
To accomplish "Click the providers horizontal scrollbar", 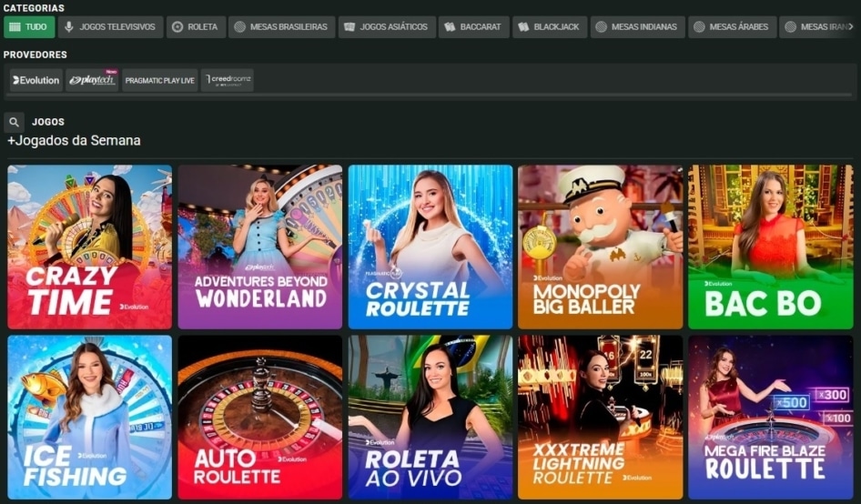I will click(x=430, y=95).
